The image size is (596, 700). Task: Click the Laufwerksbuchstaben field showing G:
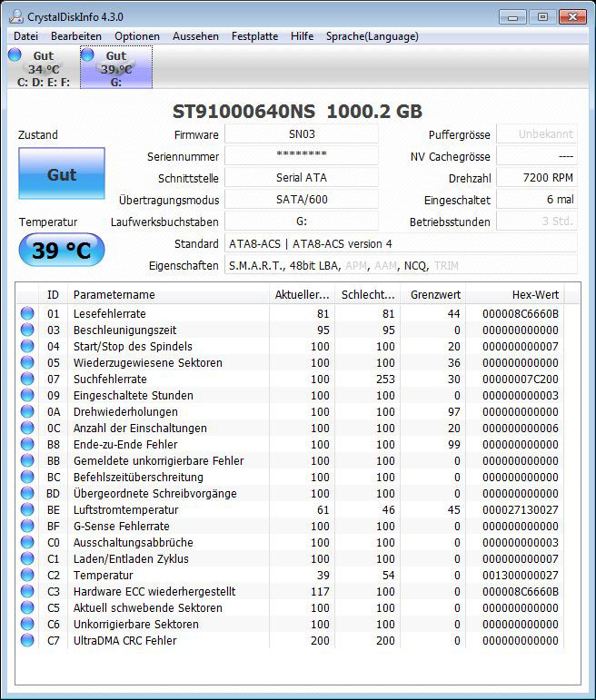coord(302,221)
